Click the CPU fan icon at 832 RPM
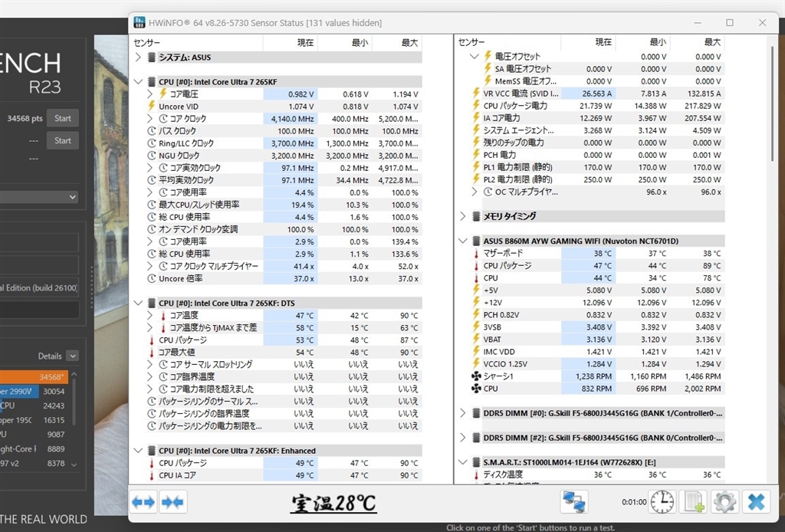 click(x=476, y=389)
